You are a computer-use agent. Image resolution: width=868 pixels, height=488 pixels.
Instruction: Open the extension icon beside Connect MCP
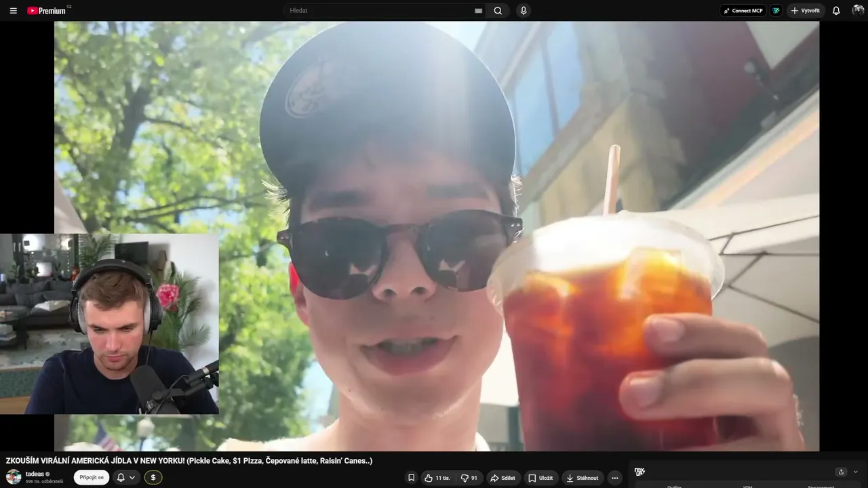[x=776, y=11]
